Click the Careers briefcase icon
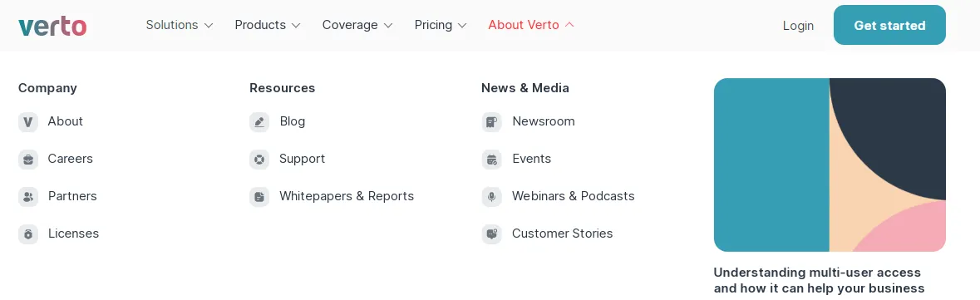Viewport: 980px width, 300px height. point(28,160)
